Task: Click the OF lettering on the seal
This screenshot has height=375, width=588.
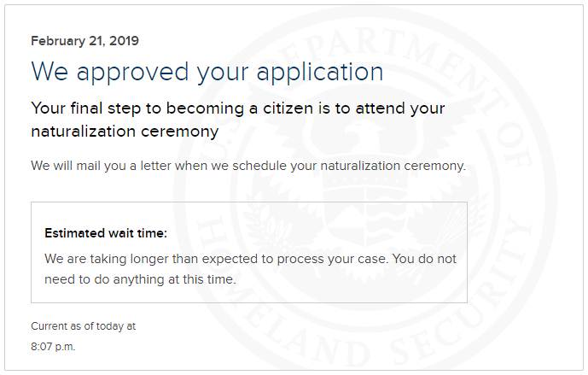Action: (x=515, y=146)
